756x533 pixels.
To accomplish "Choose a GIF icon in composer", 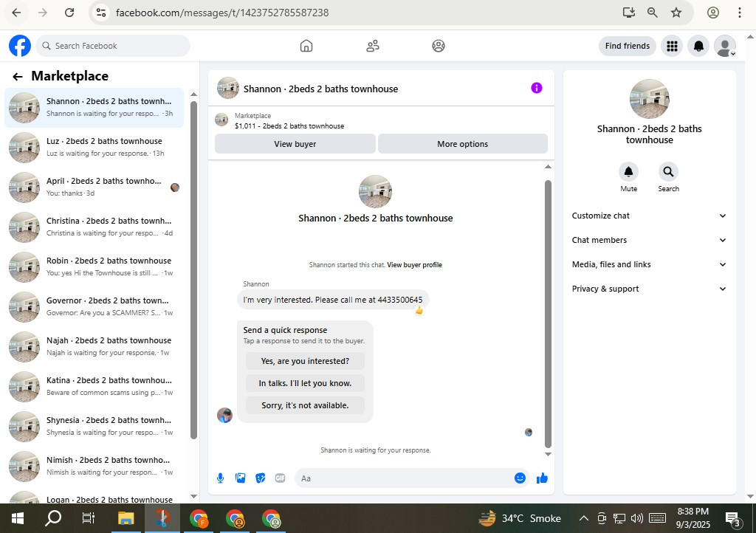I will [x=280, y=478].
